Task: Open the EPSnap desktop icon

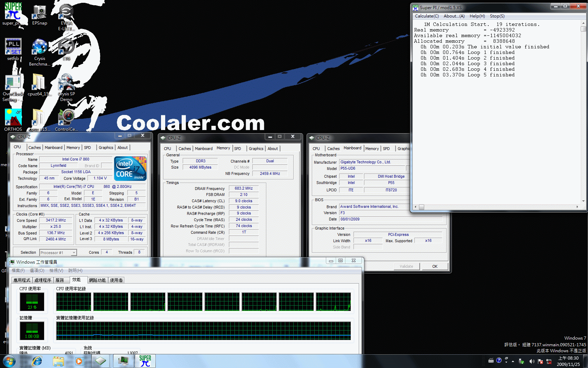Action: (40, 14)
